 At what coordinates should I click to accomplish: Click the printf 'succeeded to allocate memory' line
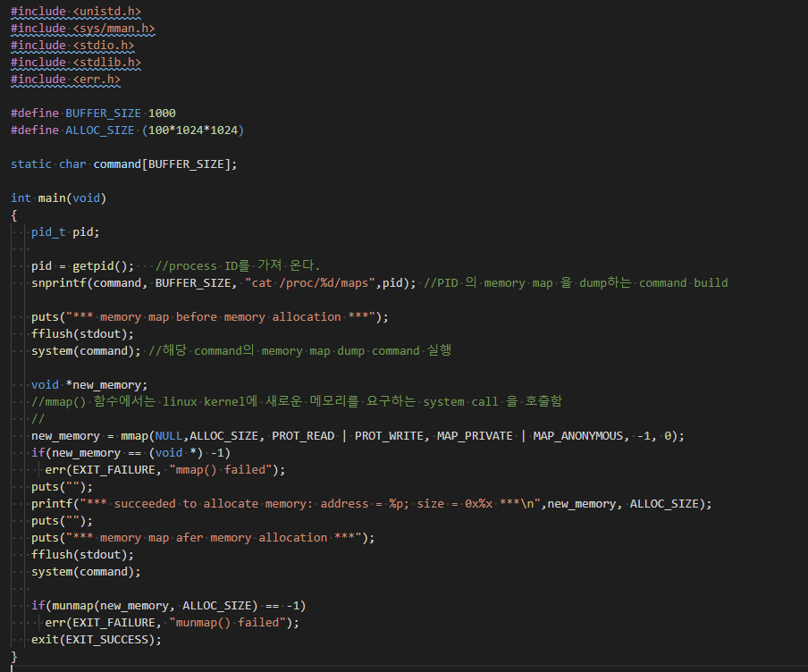click(372, 505)
